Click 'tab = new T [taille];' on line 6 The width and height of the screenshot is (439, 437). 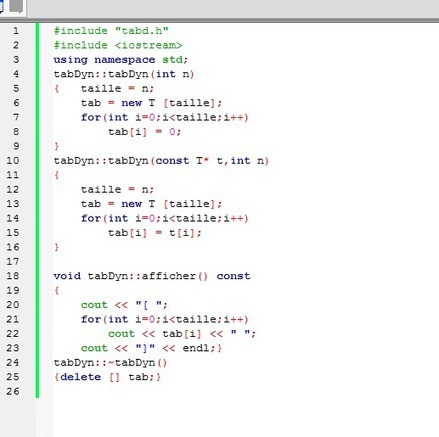coord(151,103)
